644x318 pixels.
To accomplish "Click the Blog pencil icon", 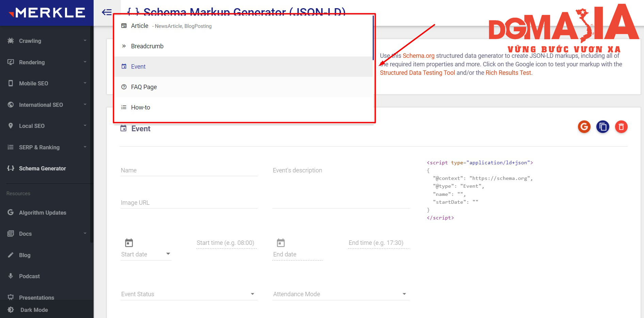I will (11, 255).
